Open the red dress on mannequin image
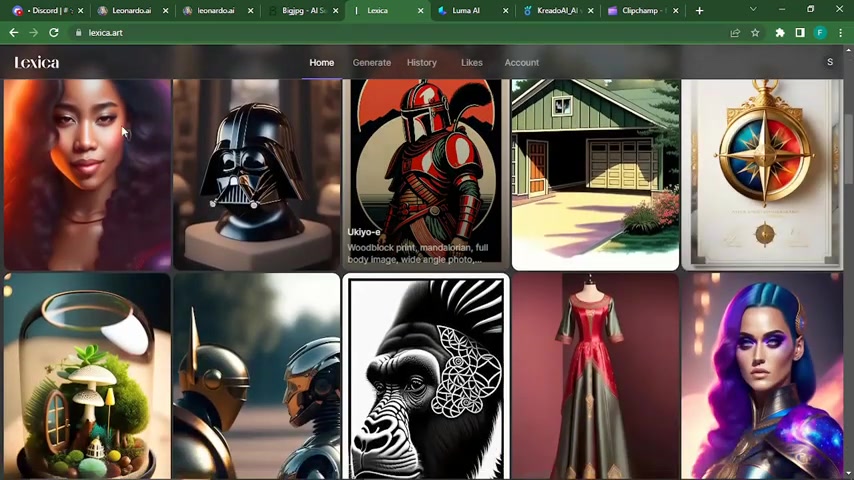Image resolution: width=854 pixels, height=480 pixels. coord(595,376)
